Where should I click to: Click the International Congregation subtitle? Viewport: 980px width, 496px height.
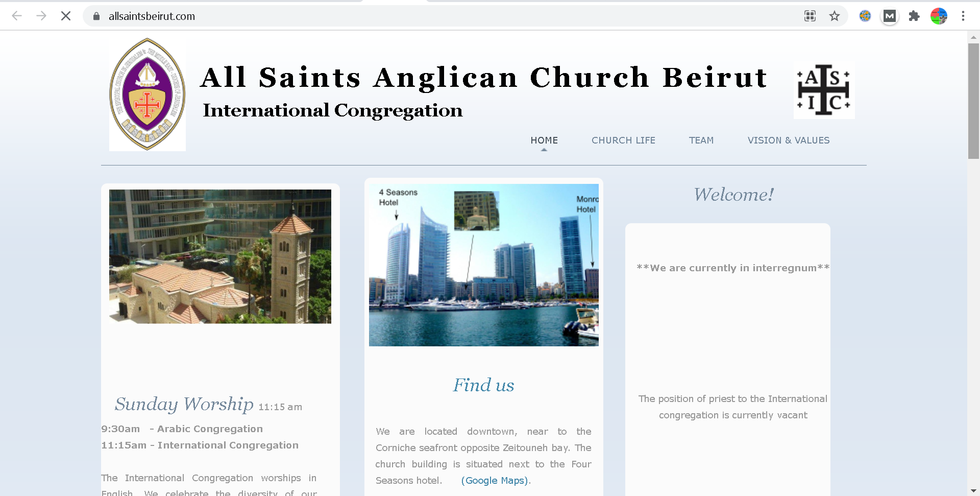tap(333, 110)
